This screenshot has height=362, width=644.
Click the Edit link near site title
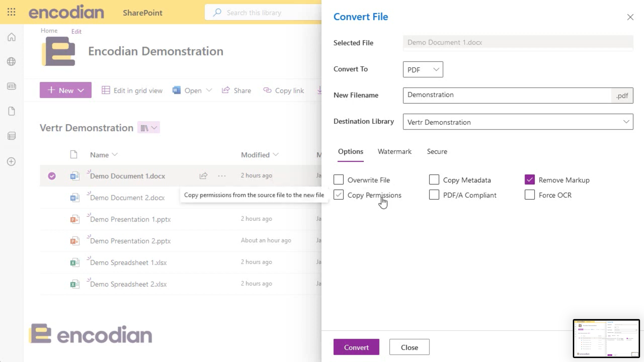(76, 32)
